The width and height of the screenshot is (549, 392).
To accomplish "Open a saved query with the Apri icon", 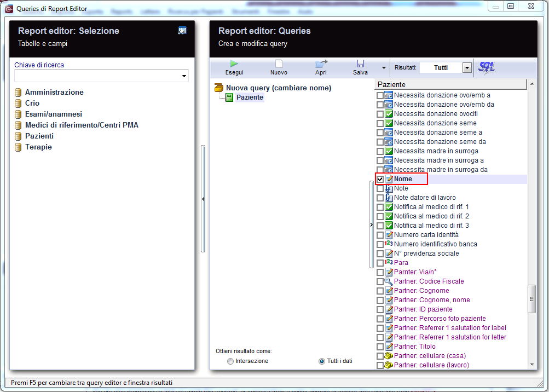I will pyautogui.click(x=321, y=64).
